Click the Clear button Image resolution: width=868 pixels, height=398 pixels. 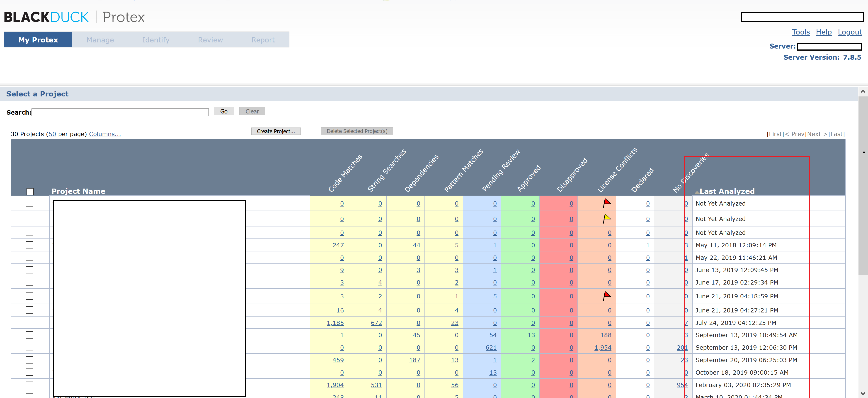(252, 111)
